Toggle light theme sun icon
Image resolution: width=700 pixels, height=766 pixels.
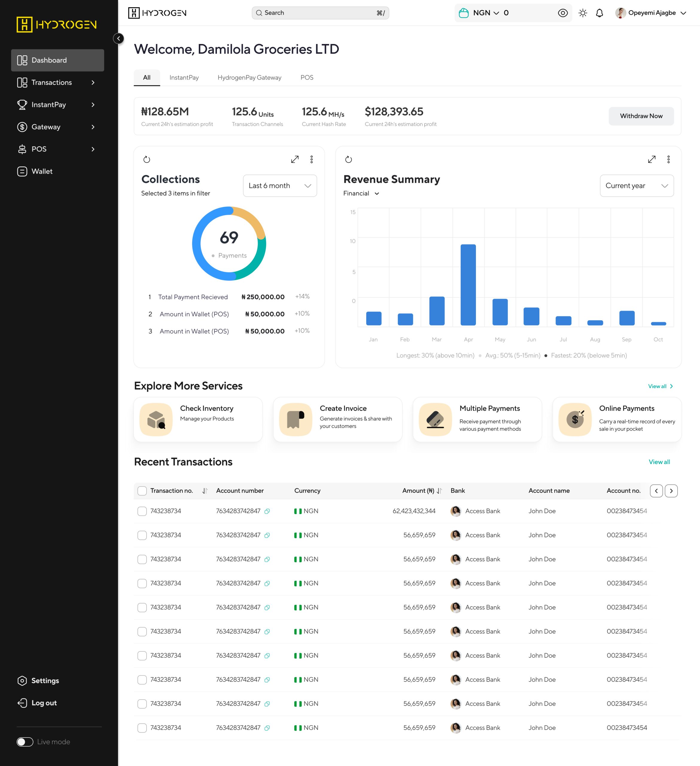583,13
